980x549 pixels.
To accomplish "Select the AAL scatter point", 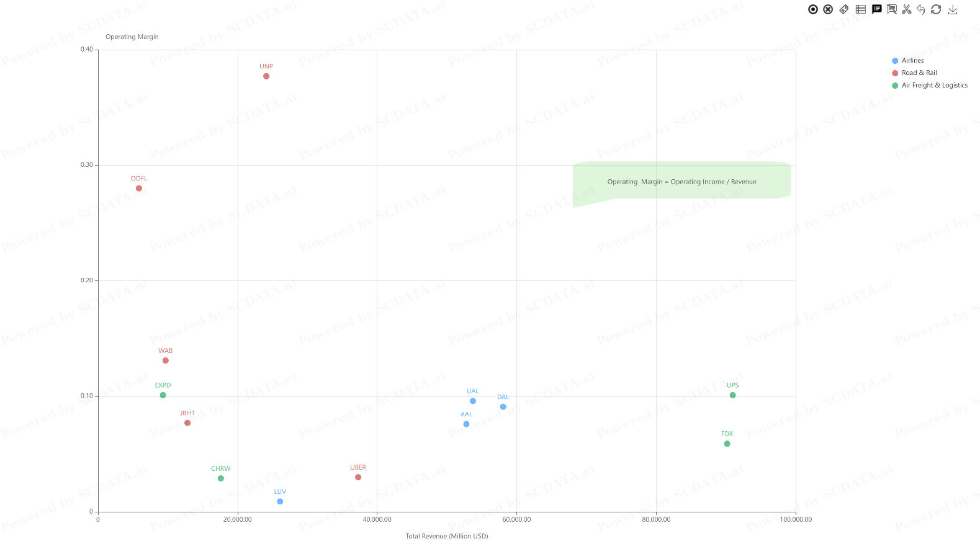I will [466, 424].
